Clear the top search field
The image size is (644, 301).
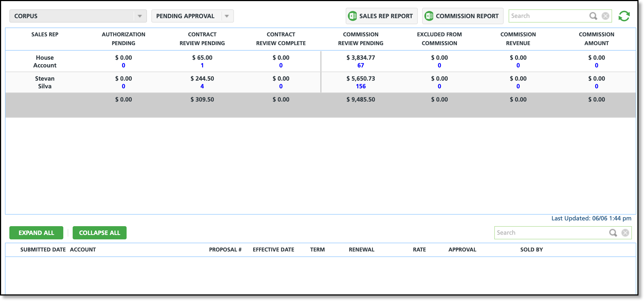point(605,16)
